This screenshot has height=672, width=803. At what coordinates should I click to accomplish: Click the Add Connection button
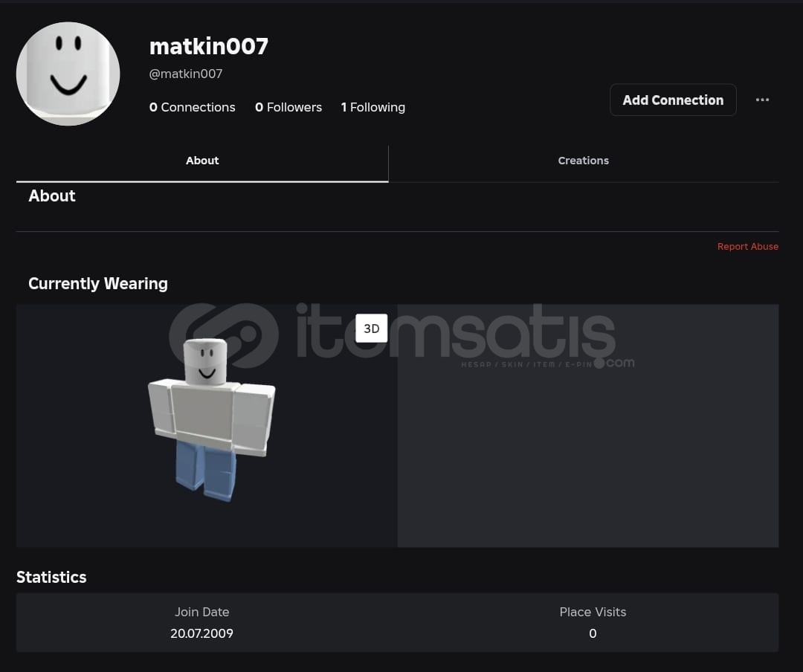(x=673, y=100)
